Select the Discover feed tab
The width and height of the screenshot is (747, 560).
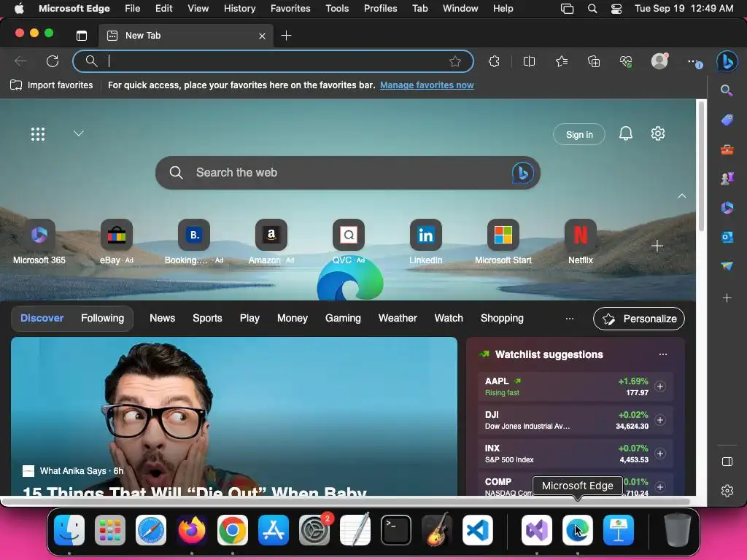[42, 318]
